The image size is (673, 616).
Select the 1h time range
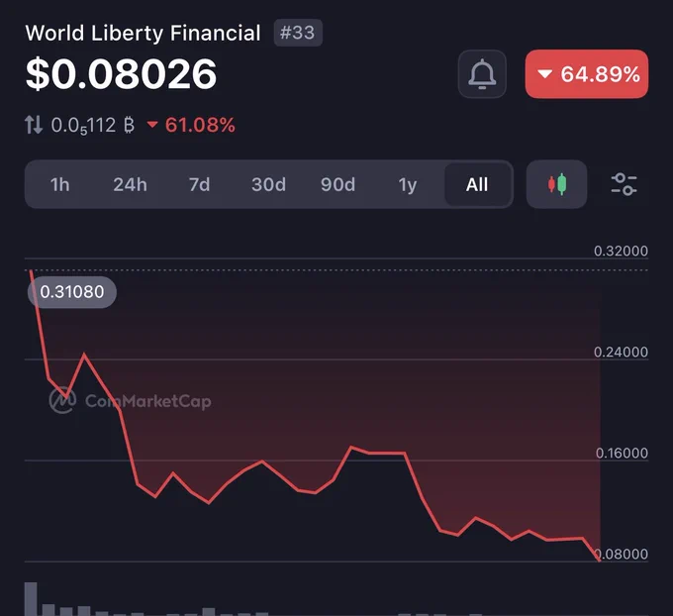point(59,185)
